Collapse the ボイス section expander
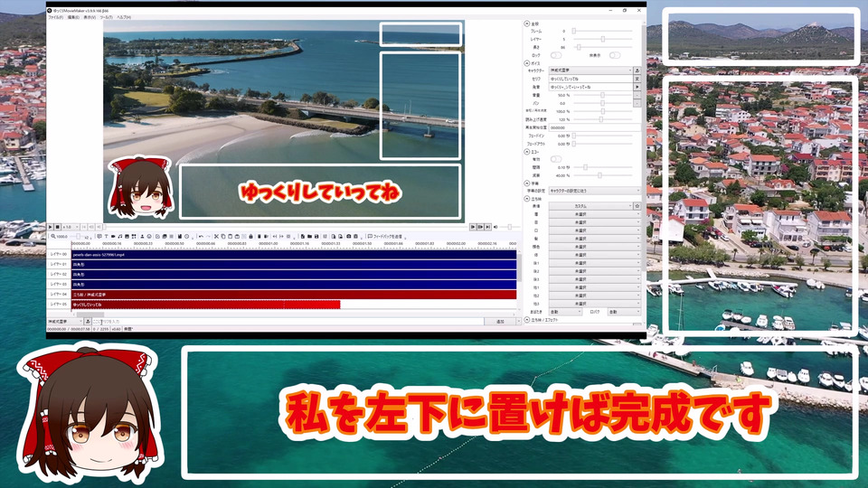868x488 pixels. pyautogui.click(x=527, y=63)
